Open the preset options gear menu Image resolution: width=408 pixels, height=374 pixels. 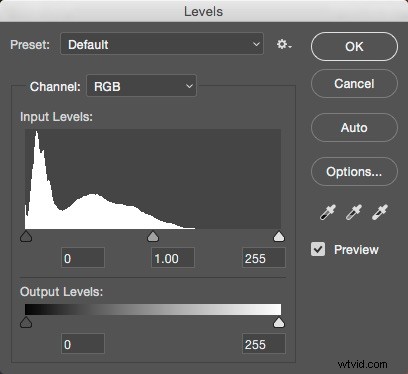tap(284, 44)
